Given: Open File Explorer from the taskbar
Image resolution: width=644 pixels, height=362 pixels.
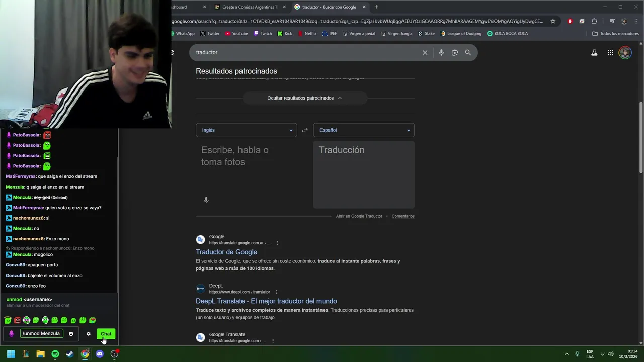Looking at the screenshot, I should click(40, 354).
